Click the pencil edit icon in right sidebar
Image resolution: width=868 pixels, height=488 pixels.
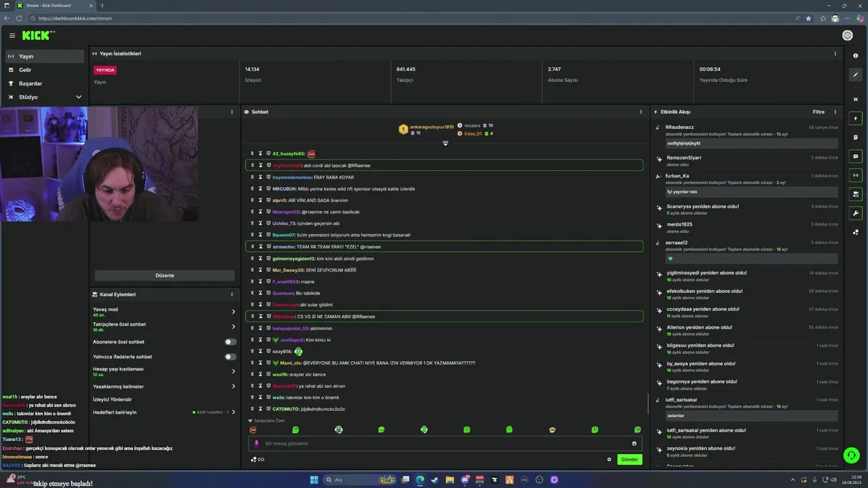(x=855, y=75)
